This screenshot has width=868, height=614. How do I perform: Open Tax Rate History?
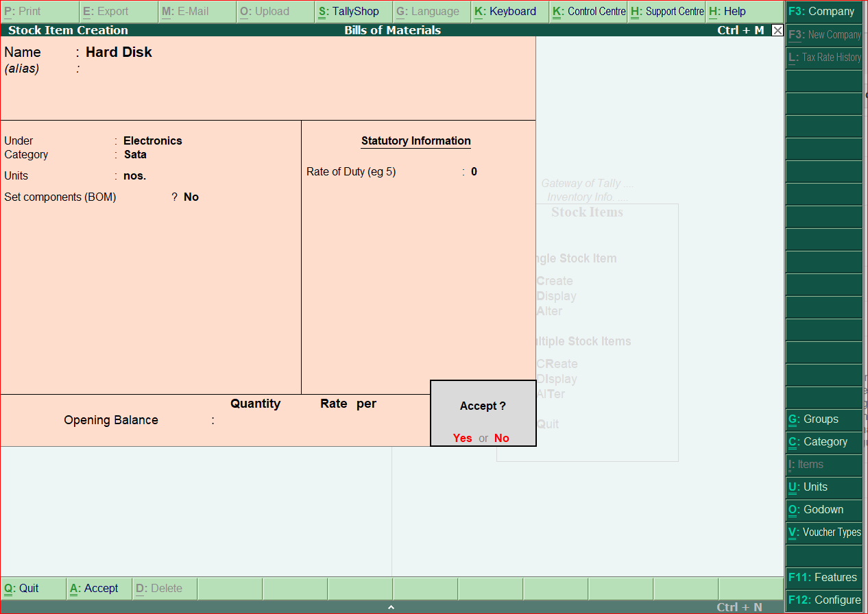click(824, 57)
